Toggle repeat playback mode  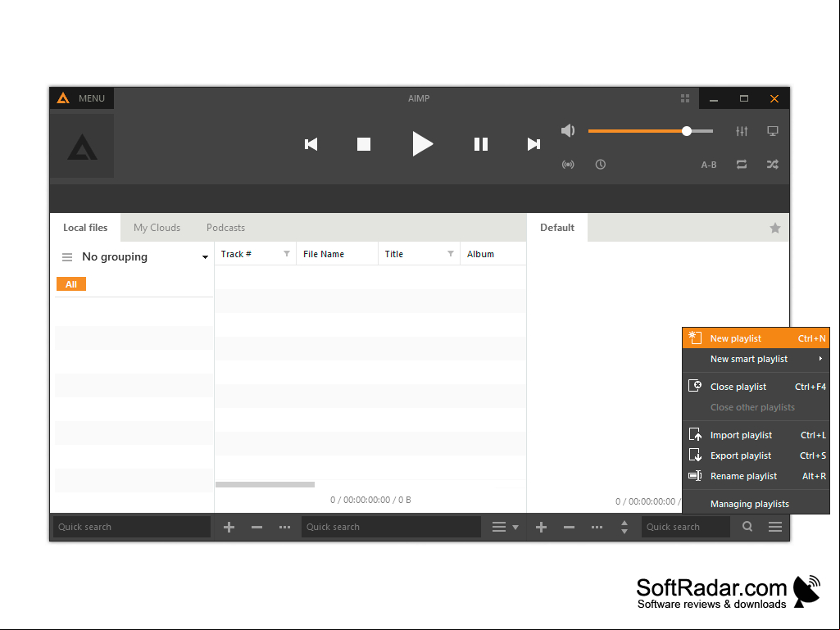(742, 165)
